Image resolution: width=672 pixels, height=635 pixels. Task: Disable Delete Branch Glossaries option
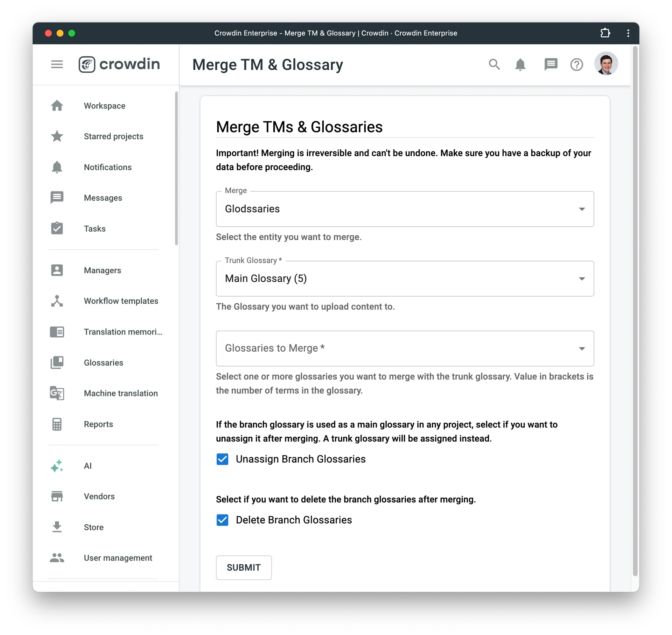(223, 519)
